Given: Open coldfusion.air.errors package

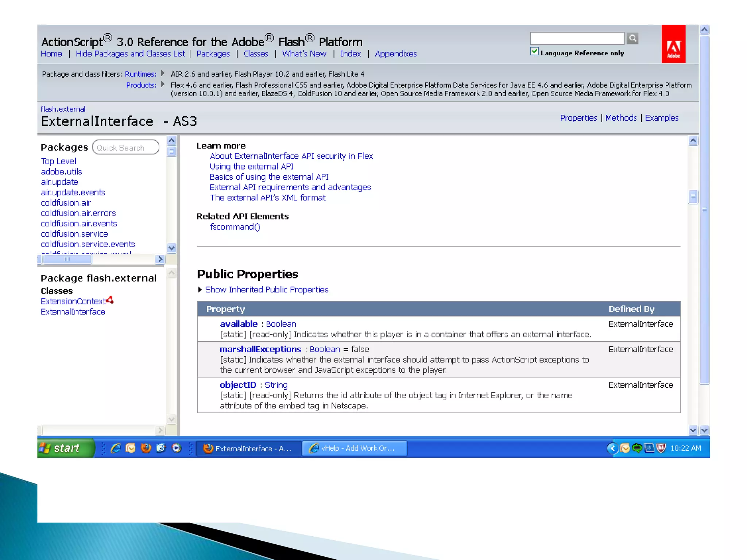Looking at the screenshot, I should (x=78, y=213).
